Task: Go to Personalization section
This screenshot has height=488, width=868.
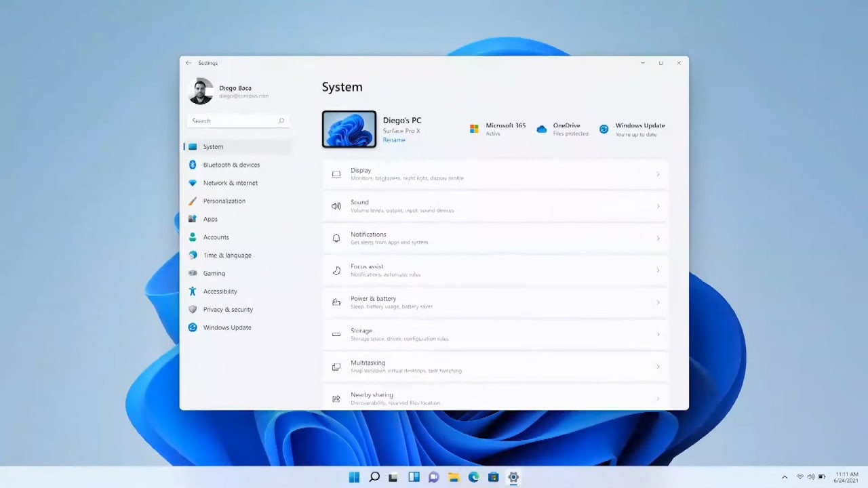Action: [237, 201]
